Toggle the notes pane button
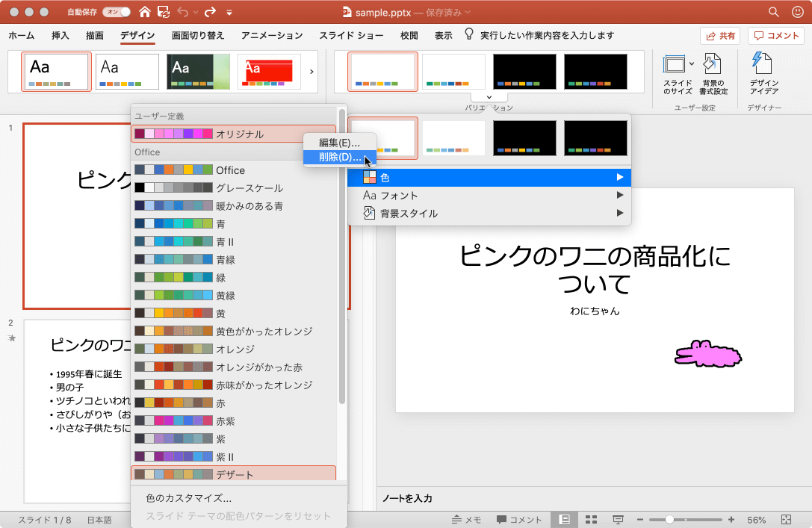Image resolution: width=812 pixels, height=528 pixels. tap(467, 520)
